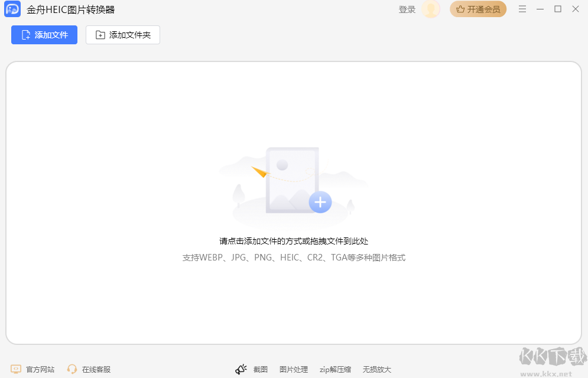Open the 图片处理 image processing tool

[x=294, y=369]
